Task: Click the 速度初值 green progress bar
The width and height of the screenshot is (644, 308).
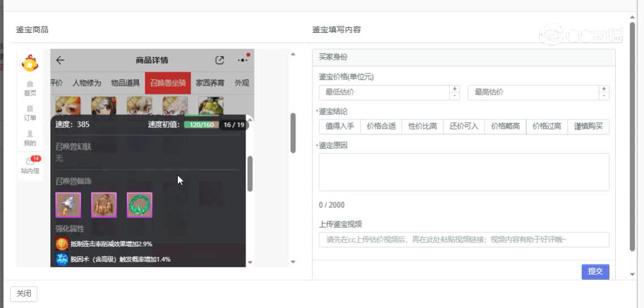Action: point(201,125)
